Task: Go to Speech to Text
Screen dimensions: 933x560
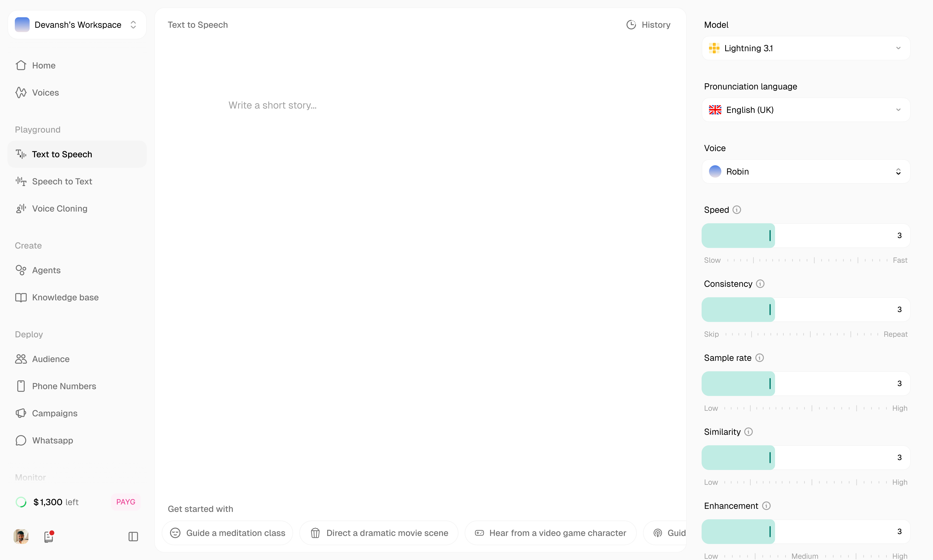Action: click(x=62, y=181)
